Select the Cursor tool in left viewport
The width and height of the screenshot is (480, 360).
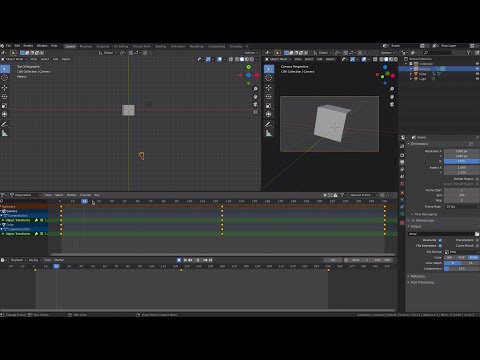point(5,78)
